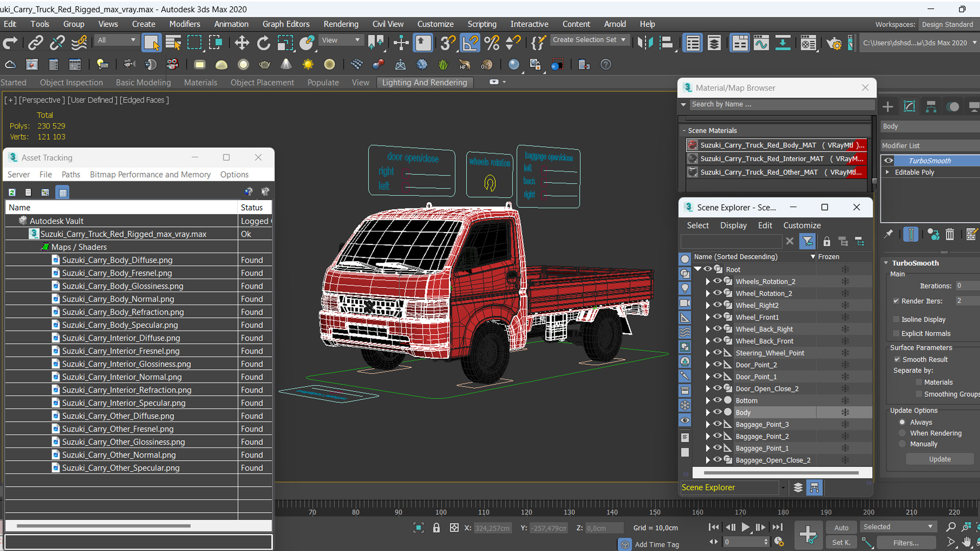Expand the Wheels_Rotation_2 tree node
The image size is (980, 551).
pos(707,282)
